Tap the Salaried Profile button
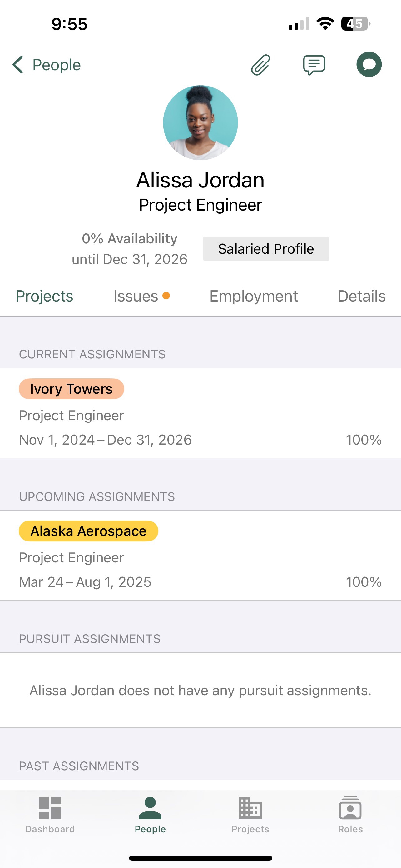 (x=266, y=249)
